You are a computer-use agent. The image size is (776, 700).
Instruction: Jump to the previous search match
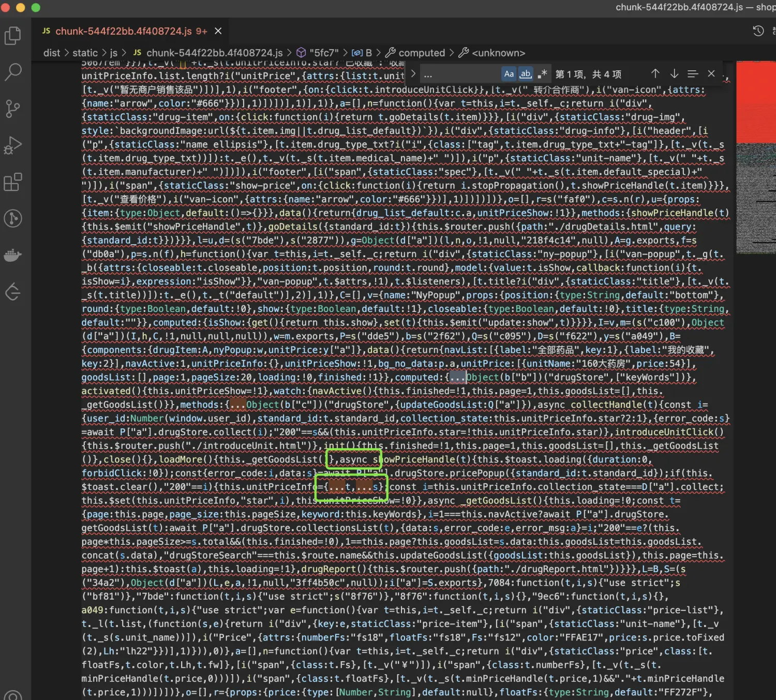coord(655,74)
